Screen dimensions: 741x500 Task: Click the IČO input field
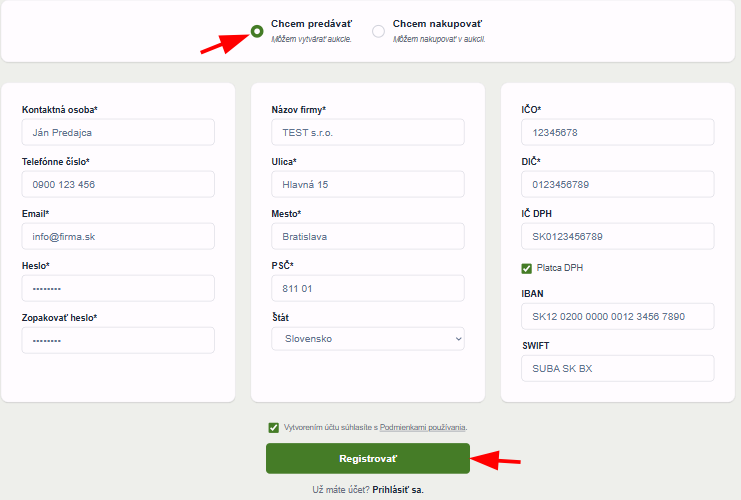(617, 132)
